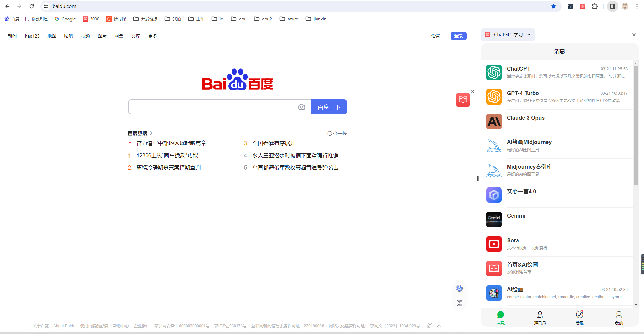644x334 pixels.
Task: Open the ChatGPT conversation
Action: coord(557,73)
